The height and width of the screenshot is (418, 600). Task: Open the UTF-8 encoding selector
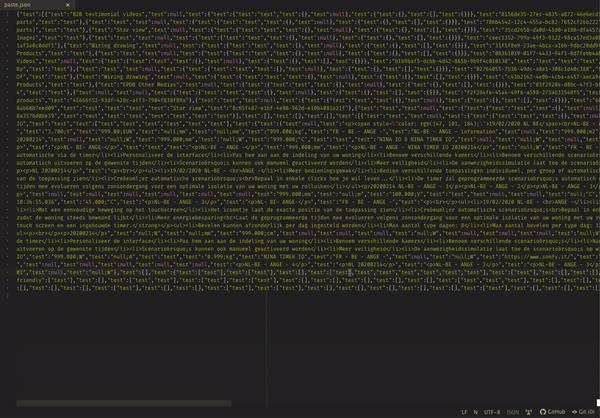click(492, 412)
